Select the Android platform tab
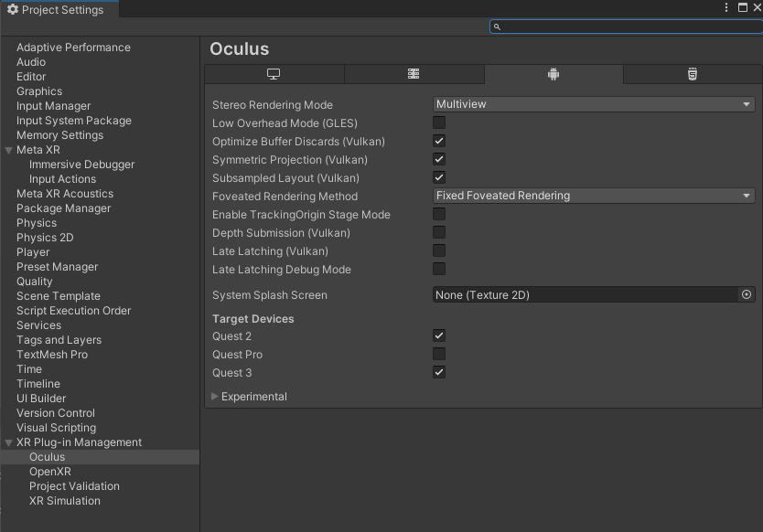The image size is (763, 532). 553,74
